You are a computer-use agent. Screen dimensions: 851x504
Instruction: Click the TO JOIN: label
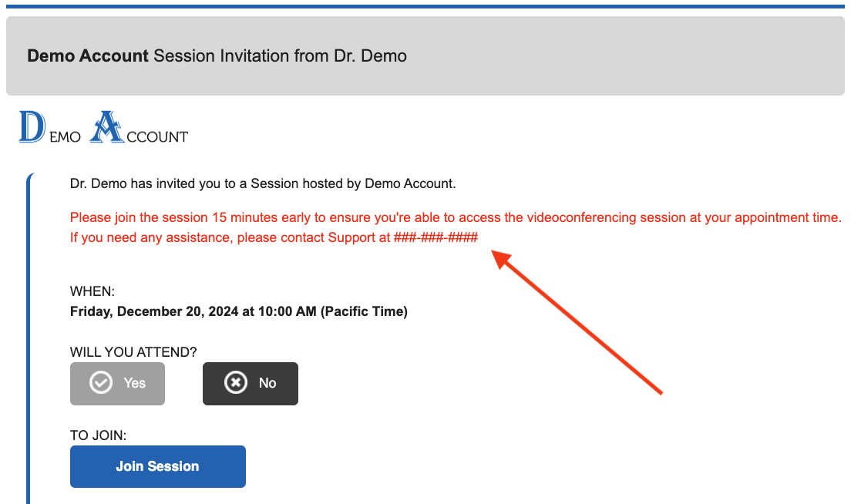coord(98,435)
